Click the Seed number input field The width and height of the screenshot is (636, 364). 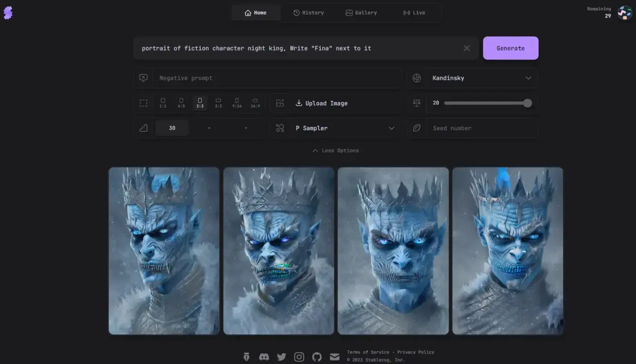click(x=482, y=128)
